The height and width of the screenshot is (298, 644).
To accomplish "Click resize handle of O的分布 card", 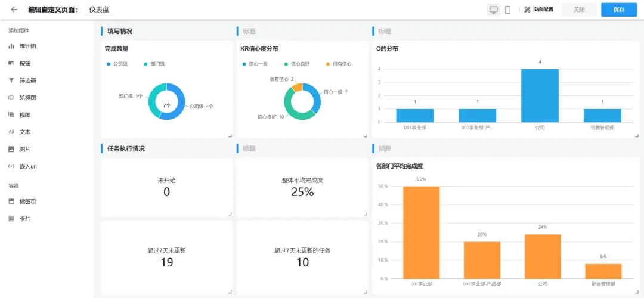I will [x=637, y=135].
